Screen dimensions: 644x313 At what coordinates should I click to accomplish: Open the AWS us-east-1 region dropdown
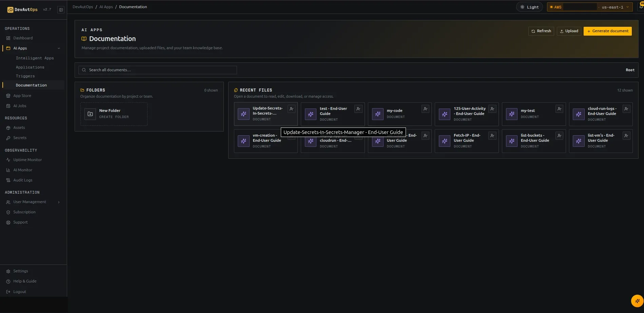tap(590, 7)
